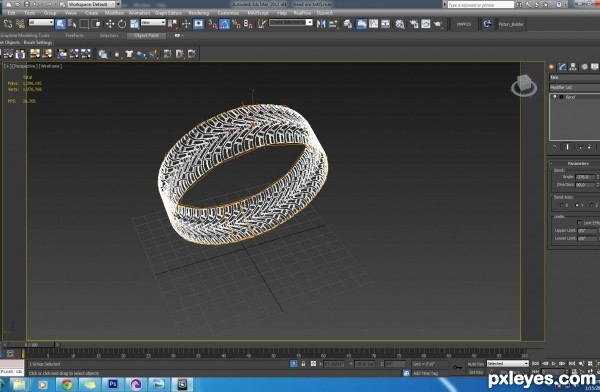This screenshot has height=392, width=600.
Task: Open the Create command panel tab
Action: [551, 67]
